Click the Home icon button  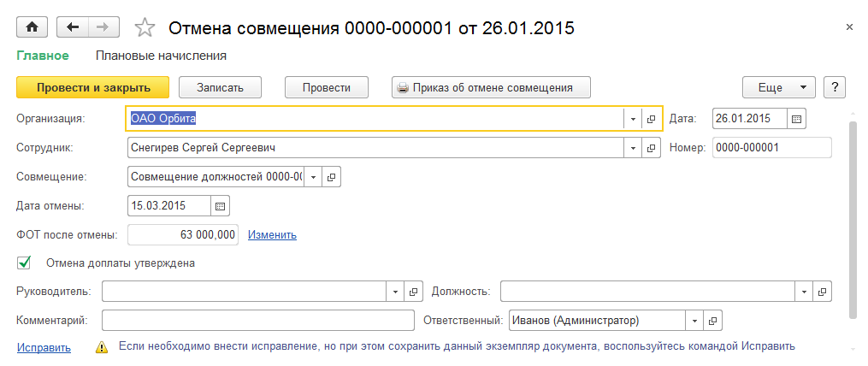33,27
